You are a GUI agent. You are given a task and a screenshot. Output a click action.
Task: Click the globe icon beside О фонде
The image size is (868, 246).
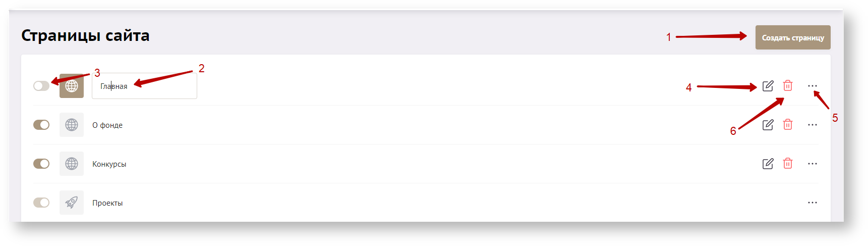pos(72,125)
